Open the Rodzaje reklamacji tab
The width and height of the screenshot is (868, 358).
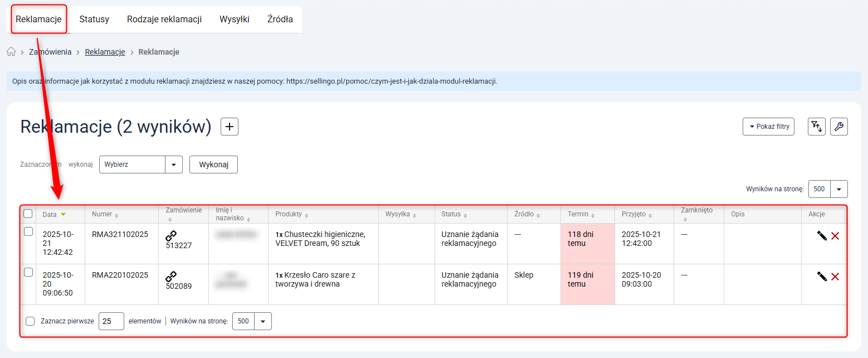(164, 20)
